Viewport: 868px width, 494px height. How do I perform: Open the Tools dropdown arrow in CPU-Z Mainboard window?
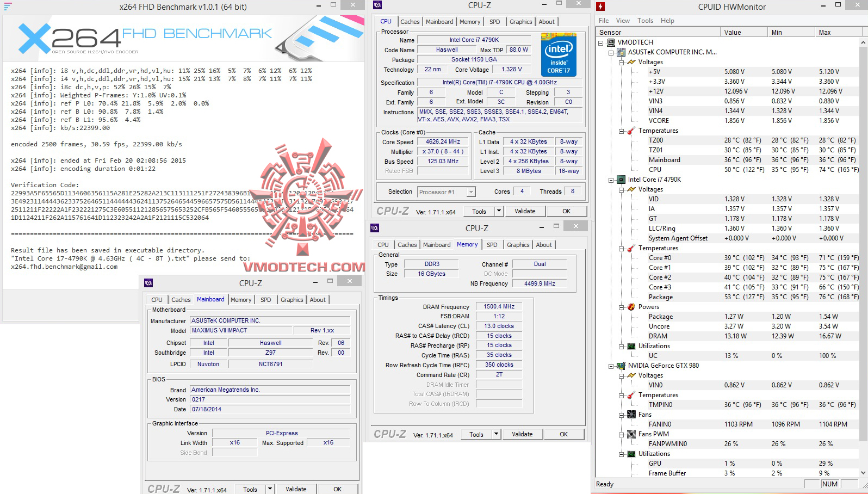269,489
